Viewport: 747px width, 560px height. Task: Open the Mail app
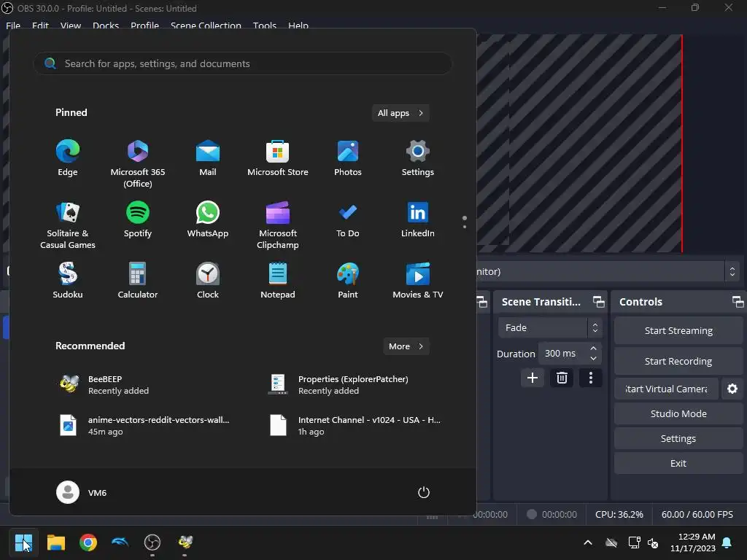pos(208,158)
